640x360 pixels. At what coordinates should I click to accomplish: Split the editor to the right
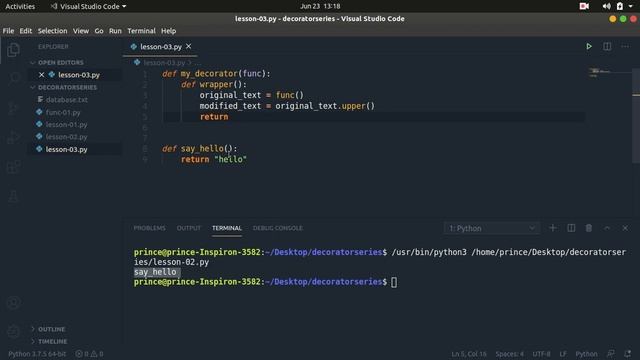point(607,47)
